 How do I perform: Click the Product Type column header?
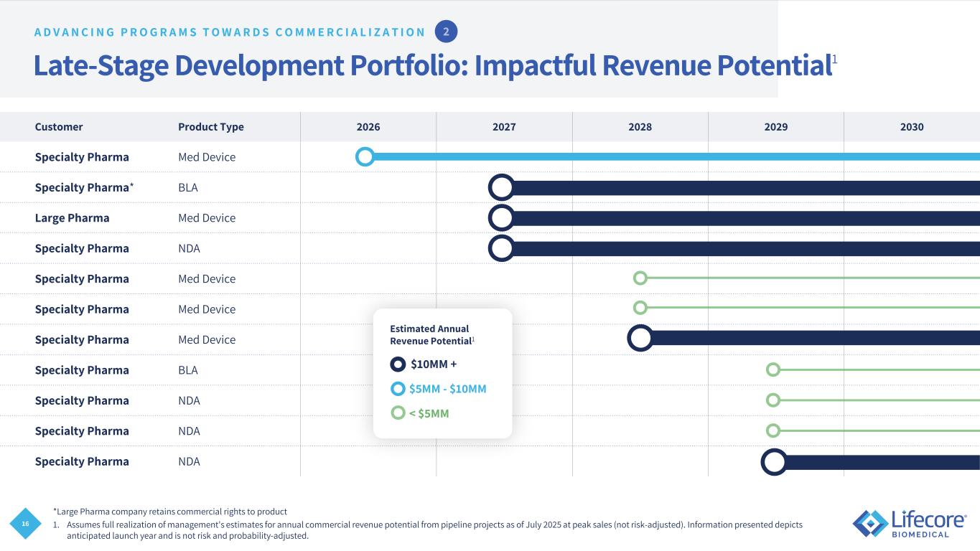pyautogui.click(x=210, y=127)
